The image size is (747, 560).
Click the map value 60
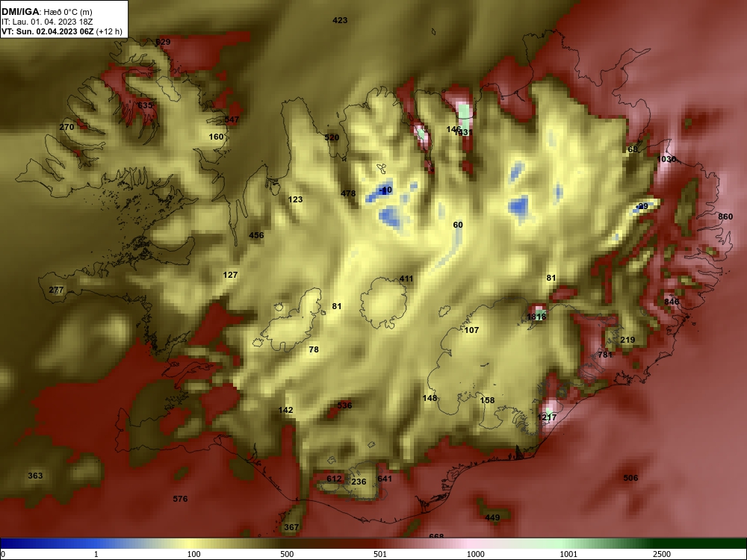[458, 225]
